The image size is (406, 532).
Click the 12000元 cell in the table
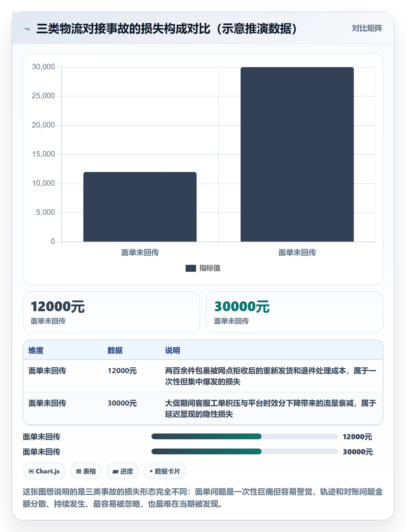coord(122,371)
